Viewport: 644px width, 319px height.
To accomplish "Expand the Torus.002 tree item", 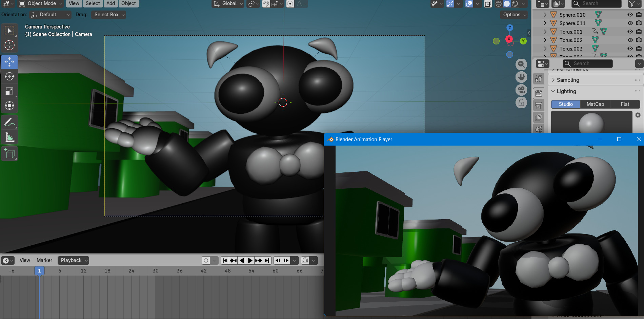I will click(x=545, y=40).
